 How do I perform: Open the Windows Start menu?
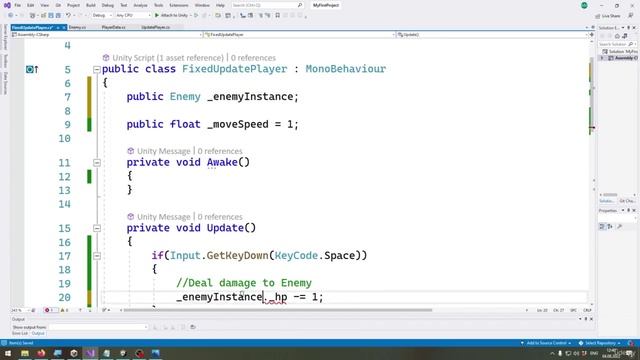8,353
